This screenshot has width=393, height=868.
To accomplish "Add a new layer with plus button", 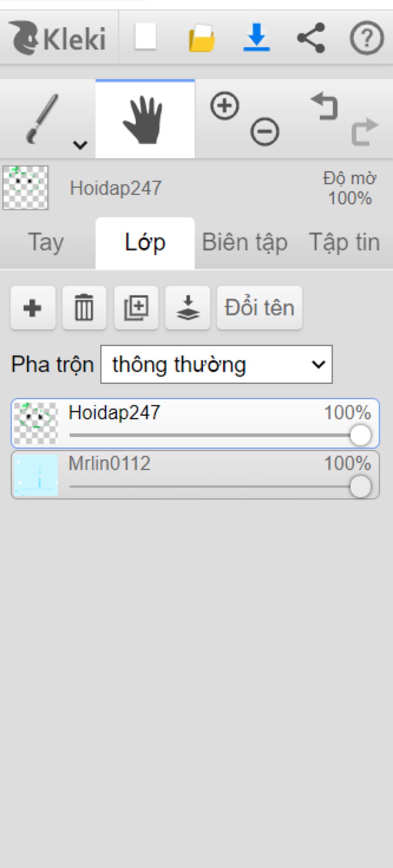I will click(x=33, y=308).
